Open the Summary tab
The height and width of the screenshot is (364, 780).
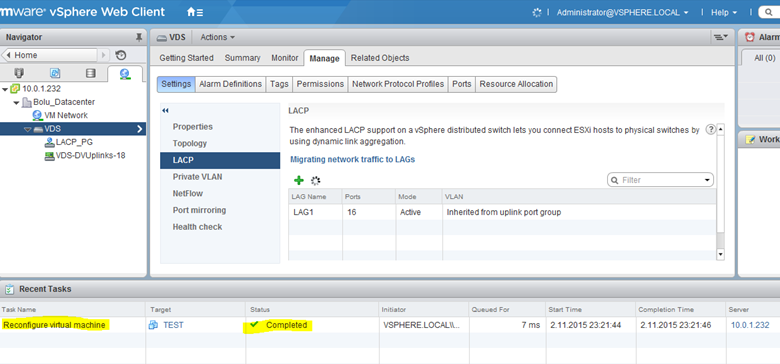pyautogui.click(x=242, y=58)
